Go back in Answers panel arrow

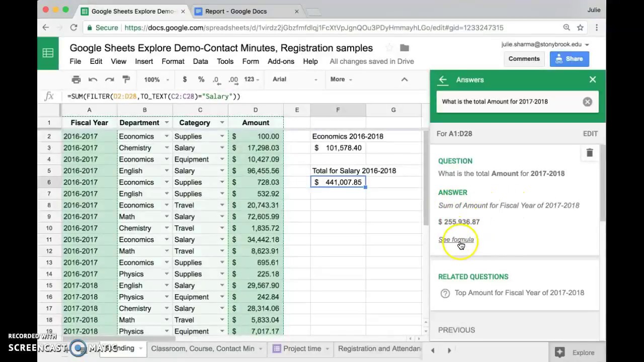(x=443, y=79)
